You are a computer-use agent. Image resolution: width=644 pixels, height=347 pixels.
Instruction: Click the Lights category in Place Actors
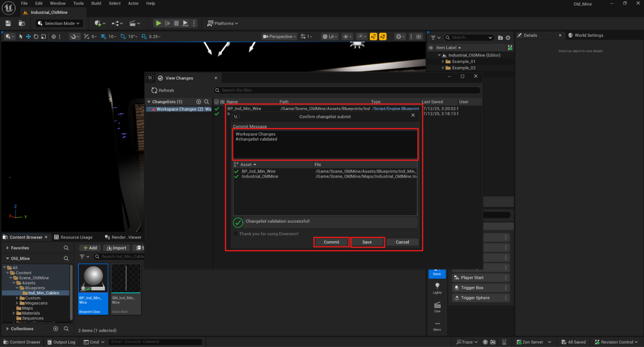click(437, 288)
